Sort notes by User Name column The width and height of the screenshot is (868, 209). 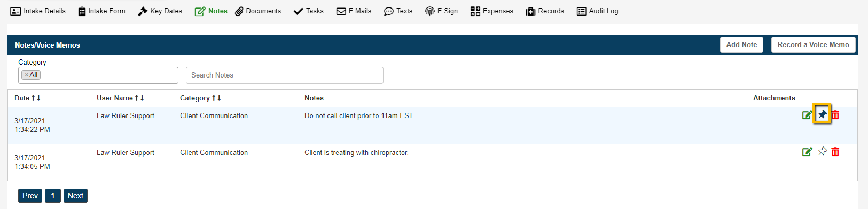coord(120,98)
